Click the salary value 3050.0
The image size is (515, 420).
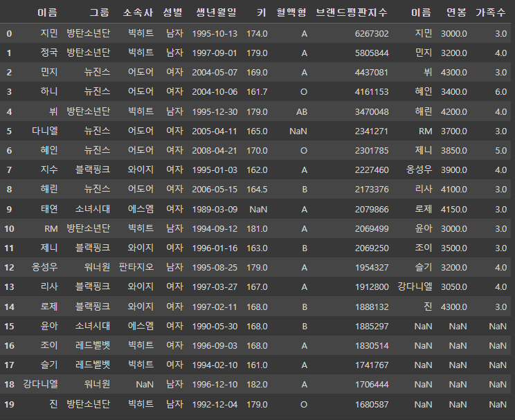453,287
